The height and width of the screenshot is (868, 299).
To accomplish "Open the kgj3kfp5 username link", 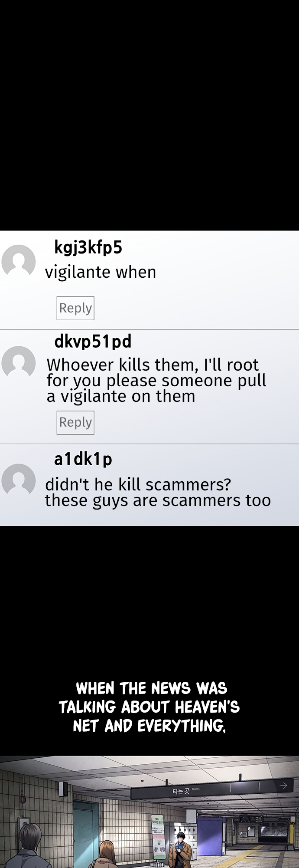I will [x=88, y=248].
